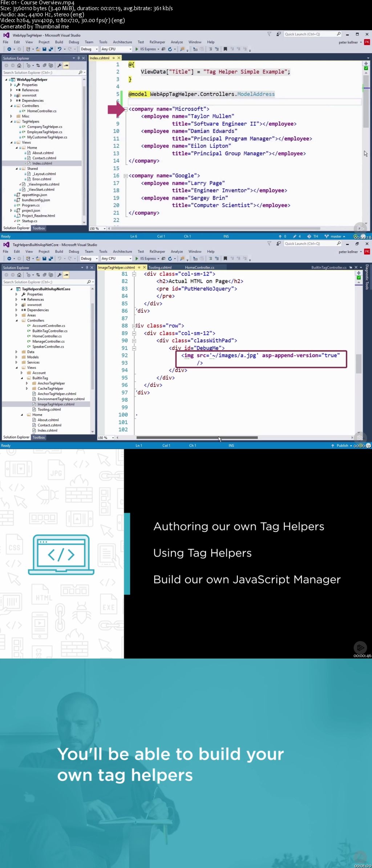Expand the Models folder in TagHelpersBuiltInAspNetCore

coord(16,357)
